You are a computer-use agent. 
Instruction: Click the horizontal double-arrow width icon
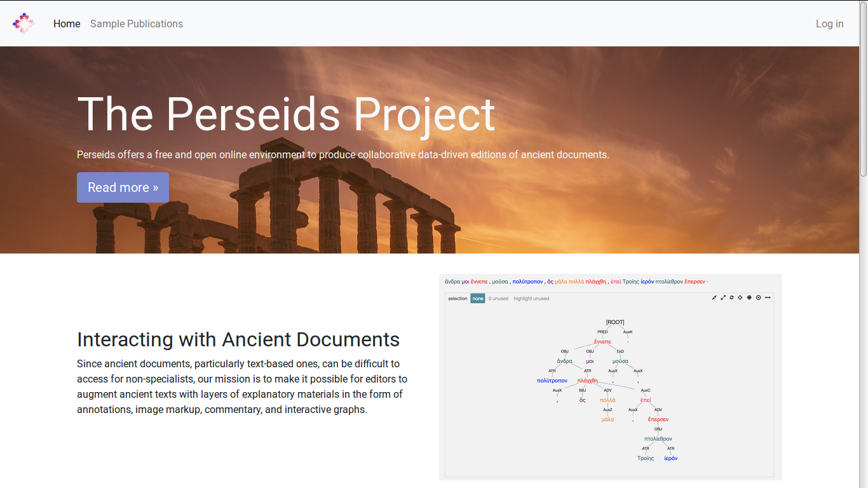[x=768, y=297]
